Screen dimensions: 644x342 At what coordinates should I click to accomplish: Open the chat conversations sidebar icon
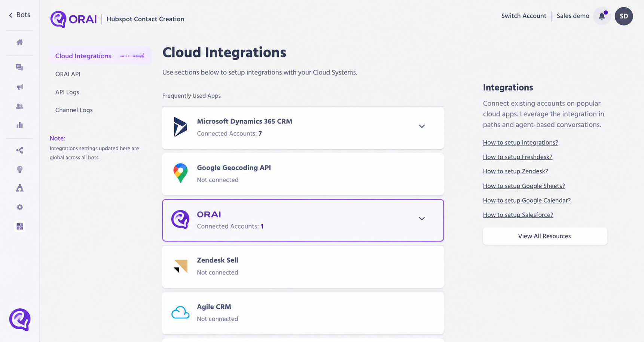pos(20,67)
